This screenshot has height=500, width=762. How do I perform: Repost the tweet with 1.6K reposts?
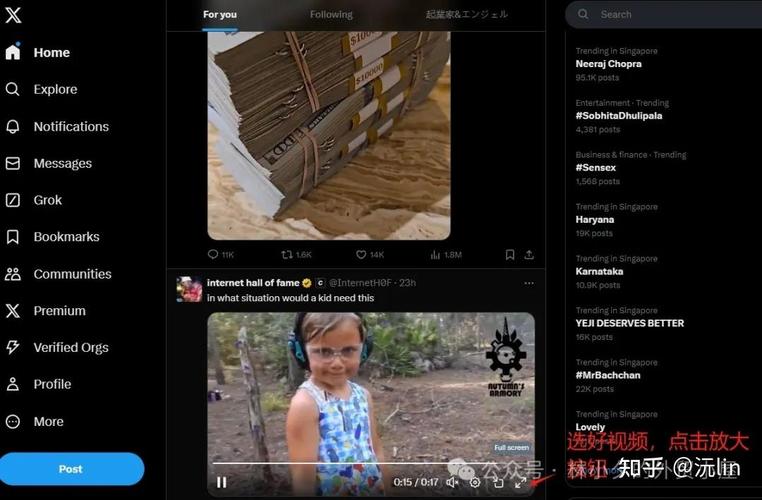pos(288,255)
